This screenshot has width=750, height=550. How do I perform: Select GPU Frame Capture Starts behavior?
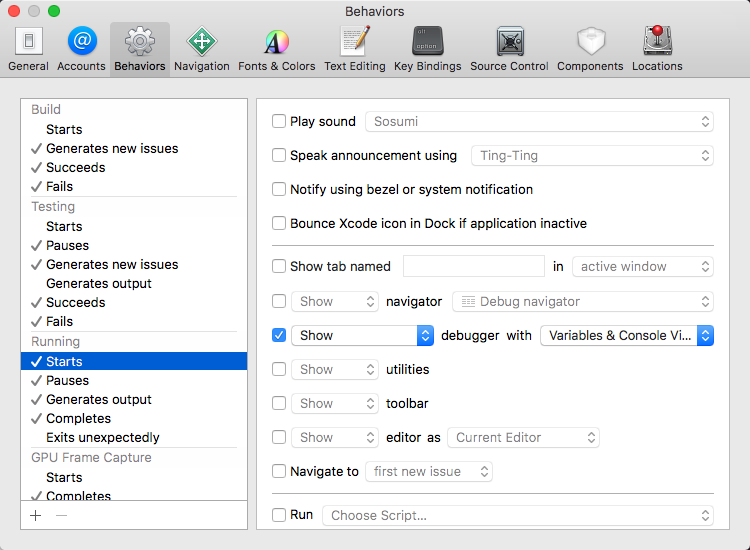click(x=134, y=477)
